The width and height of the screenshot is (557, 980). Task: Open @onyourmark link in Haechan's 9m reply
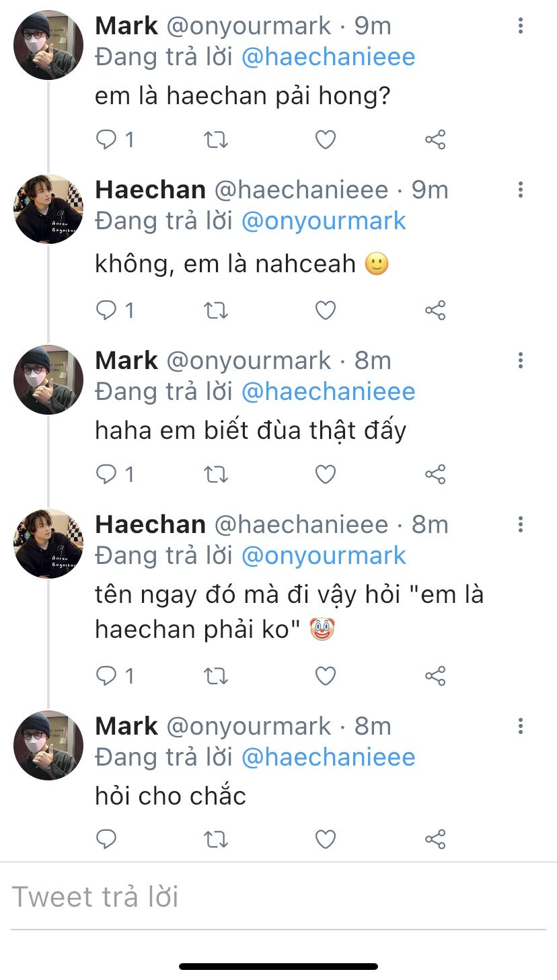tap(324, 221)
